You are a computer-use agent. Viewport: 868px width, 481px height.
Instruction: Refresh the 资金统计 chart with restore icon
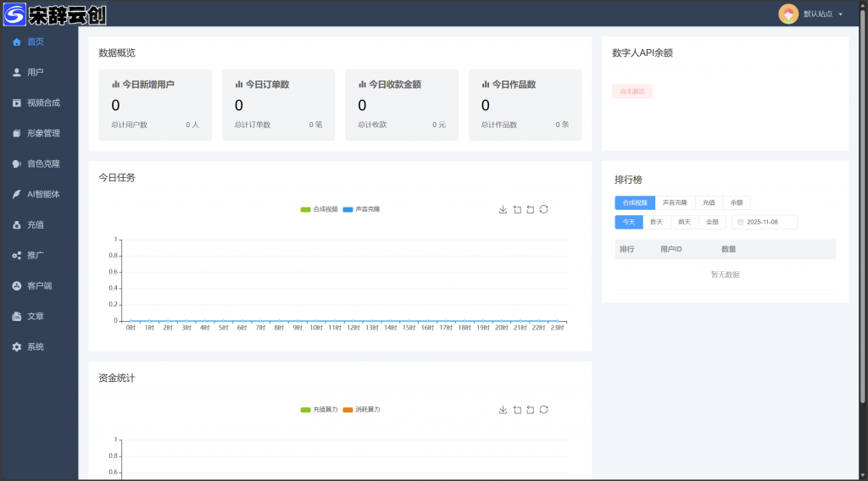543,409
